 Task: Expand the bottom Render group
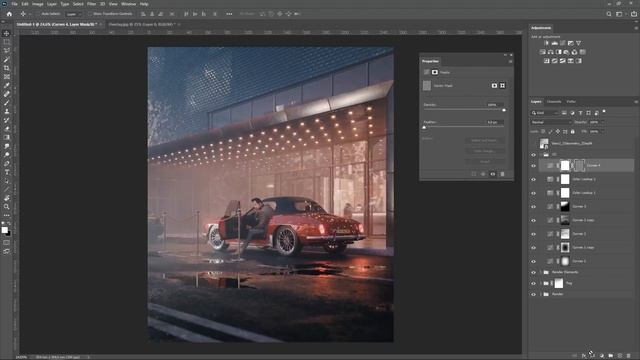[541, 294]
